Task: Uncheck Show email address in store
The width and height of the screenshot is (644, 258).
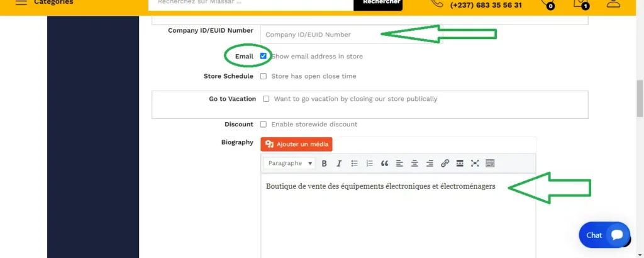Action: pyautogui.click(x=264, y=56)
